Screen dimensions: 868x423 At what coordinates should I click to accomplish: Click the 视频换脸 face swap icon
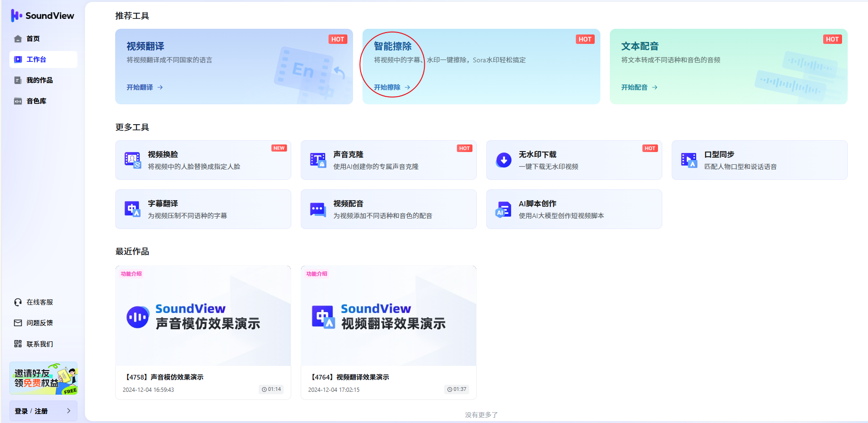click(133, 160)
